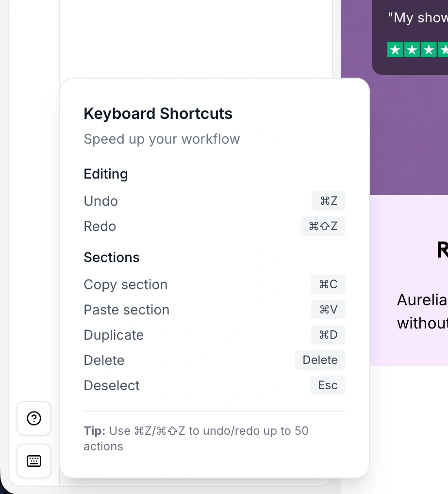The height and width of the screenshot is (494, 448).
Task: Click the Delete key badge
Action: (320, 360)
